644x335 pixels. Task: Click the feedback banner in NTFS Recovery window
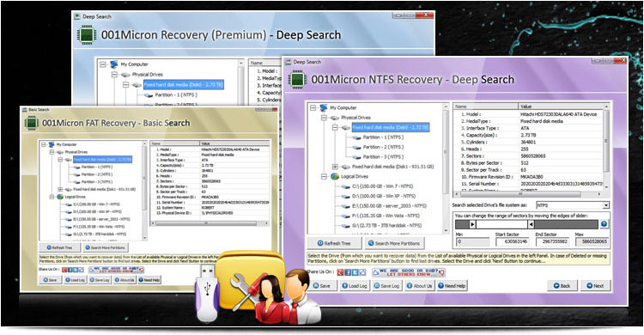(408, 272)
